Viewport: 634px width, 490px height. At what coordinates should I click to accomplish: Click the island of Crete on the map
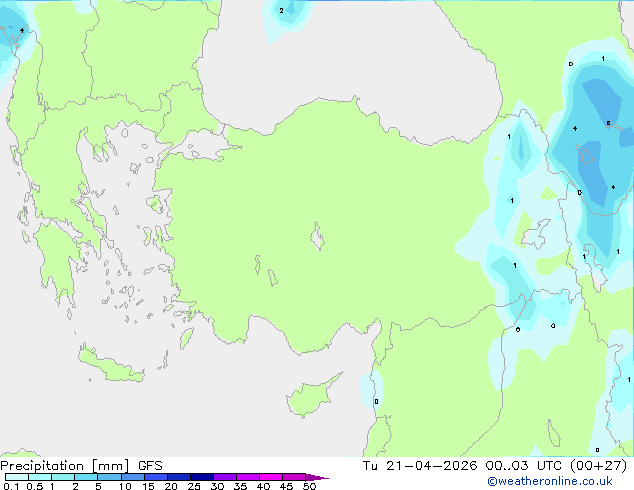coord(110,366)
